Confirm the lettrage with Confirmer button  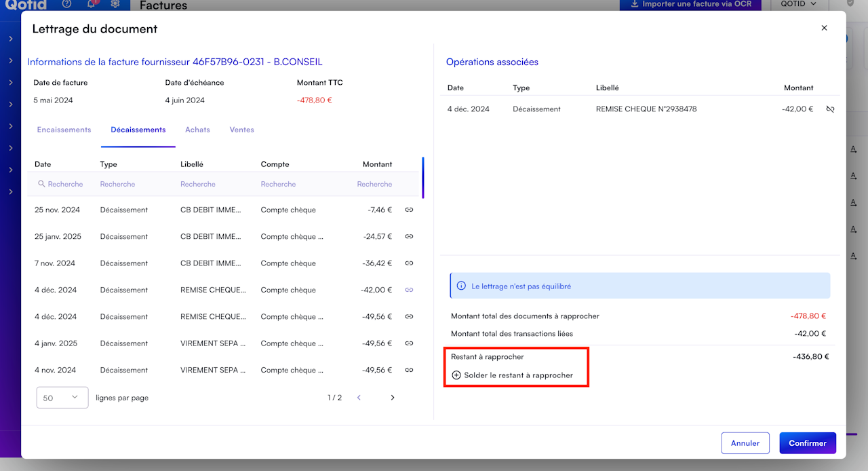(x=807, y=443)
